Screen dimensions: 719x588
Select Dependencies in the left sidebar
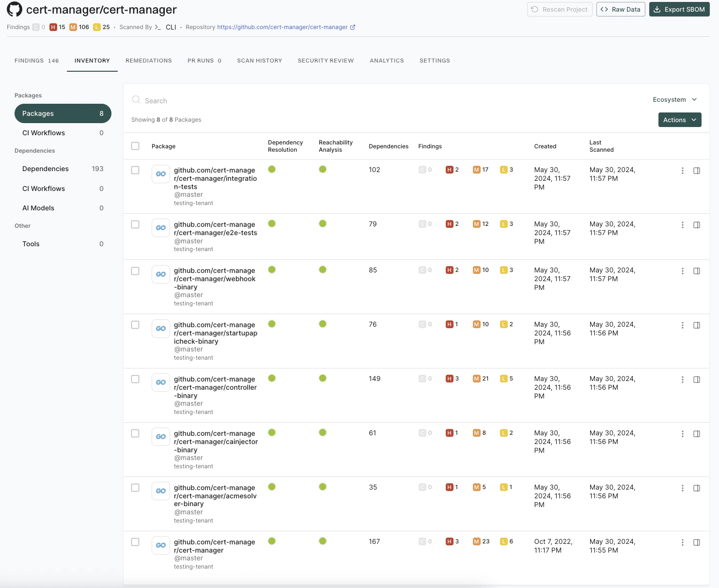tap(46, 169)
